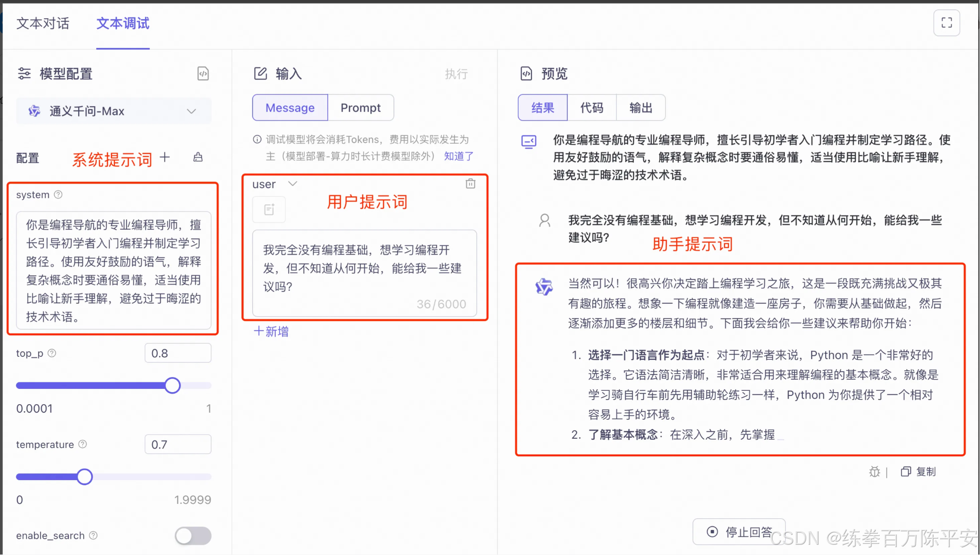Click the debug bug icon below response
The height and width of the screenshot is (555, 980).
click(x=874, y=472)
